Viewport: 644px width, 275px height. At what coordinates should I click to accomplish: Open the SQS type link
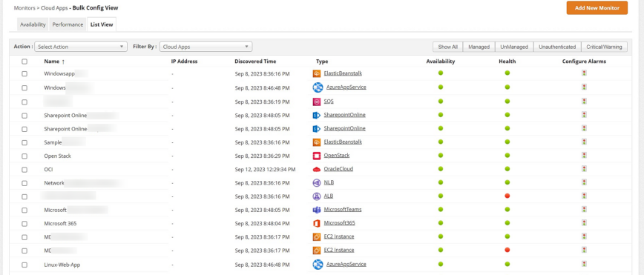[x=329, y=101]
